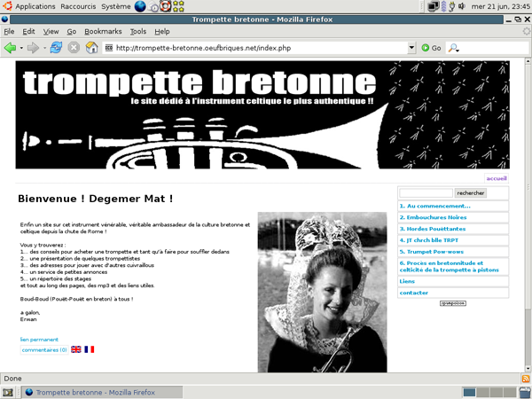The height and width of the screenshot is (399, 532).
Task: Reload the current page
Action: (56, 47)
